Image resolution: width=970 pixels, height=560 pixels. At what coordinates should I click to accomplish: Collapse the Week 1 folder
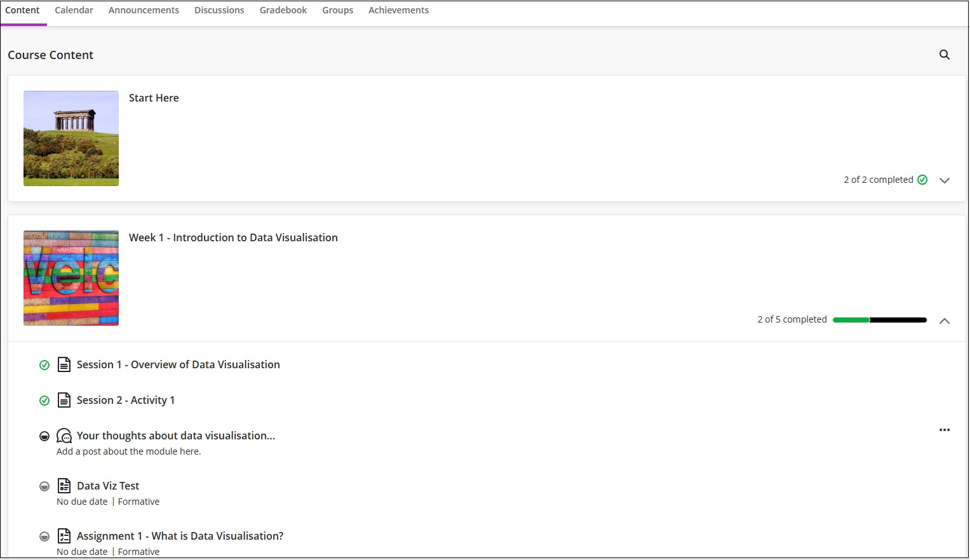(945, 321)
